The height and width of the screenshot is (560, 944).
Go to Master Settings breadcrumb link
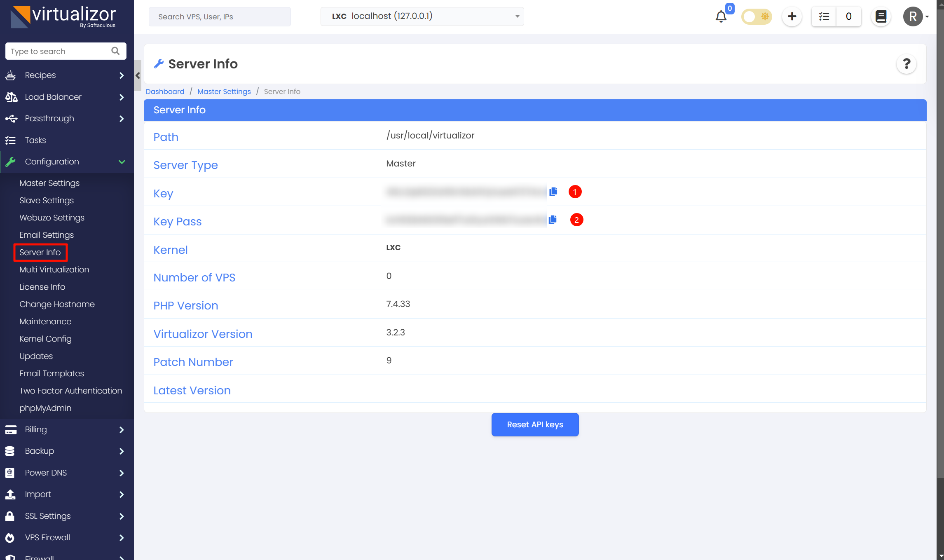pos(224,91)
